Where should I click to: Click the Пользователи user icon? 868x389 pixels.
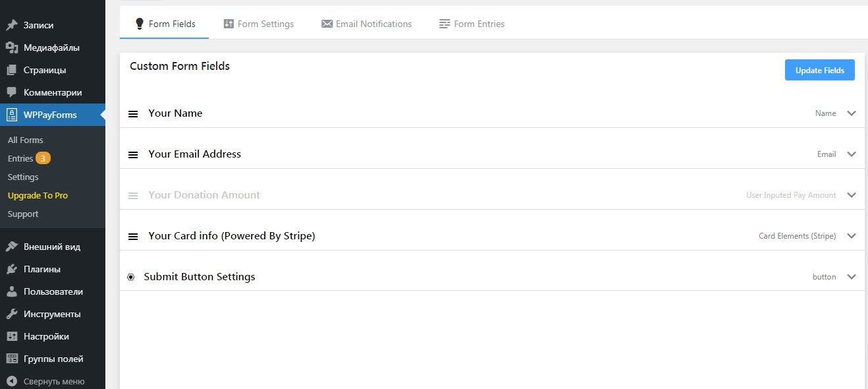click(12, 291)
